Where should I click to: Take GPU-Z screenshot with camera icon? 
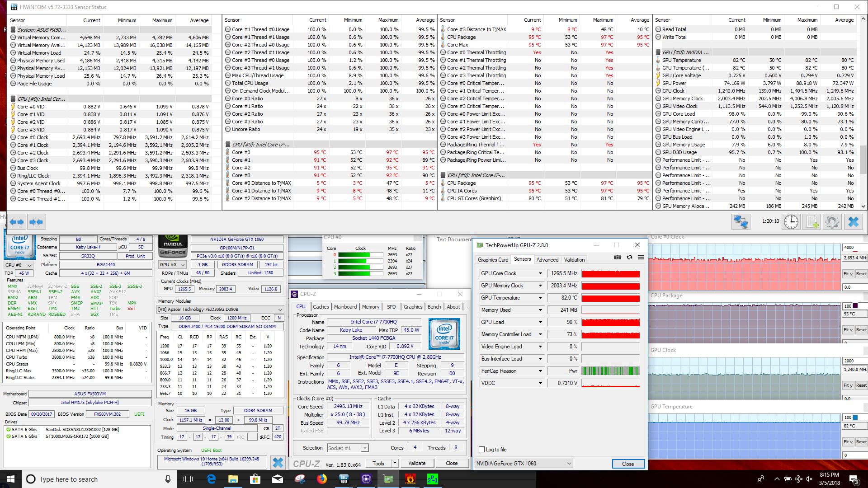click(617, 257)
